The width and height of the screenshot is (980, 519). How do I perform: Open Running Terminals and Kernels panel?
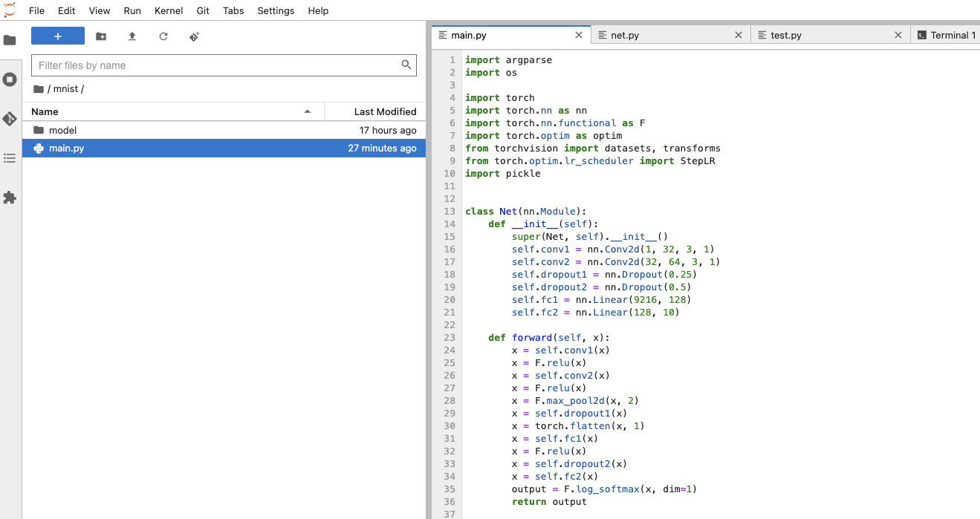10,79
